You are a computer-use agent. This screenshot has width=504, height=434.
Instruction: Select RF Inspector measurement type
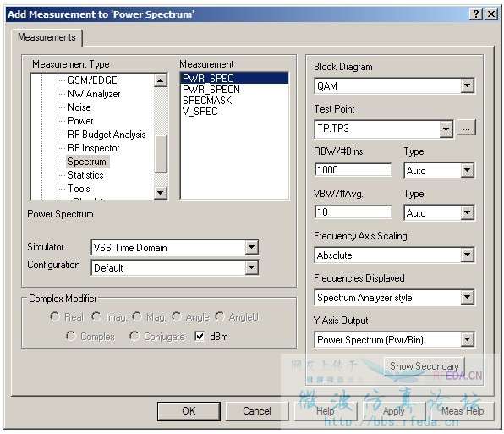(94, 148)
